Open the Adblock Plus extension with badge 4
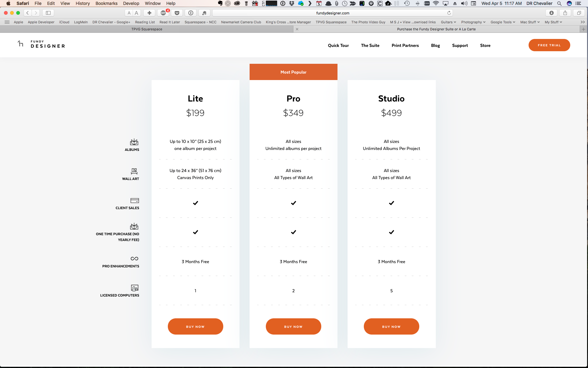The image size is (588, 368). coord(163,13)
